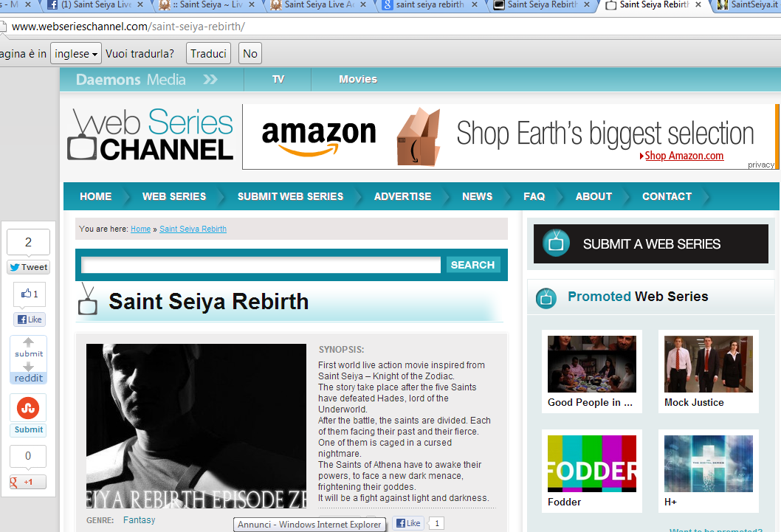Open the language dropdown showing inglese

[x=76, y=53]
